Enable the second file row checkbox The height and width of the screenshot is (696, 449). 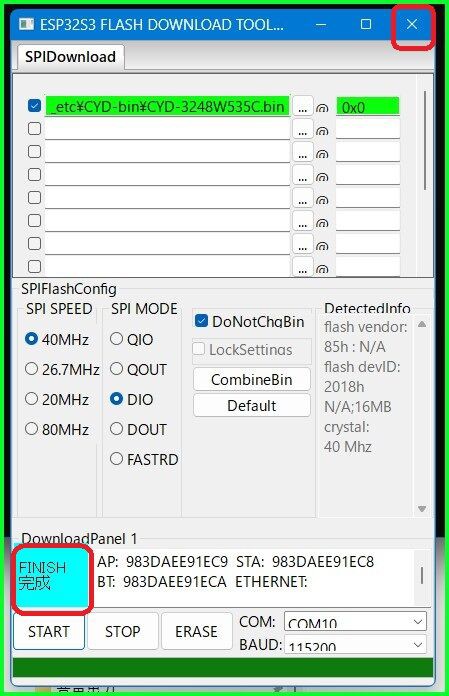click(34, 129)
